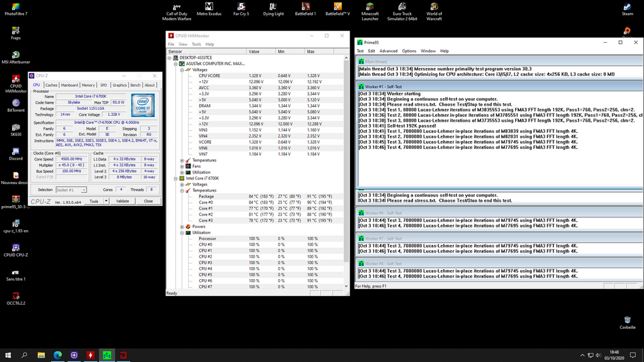Click Prime95 icon in taskbar
The width and height of the screenshot is (644, 362).
[107, 355]
